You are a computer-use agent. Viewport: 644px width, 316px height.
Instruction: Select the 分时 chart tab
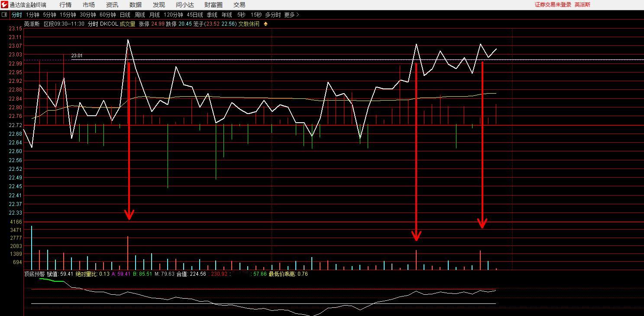pos(16,15)
